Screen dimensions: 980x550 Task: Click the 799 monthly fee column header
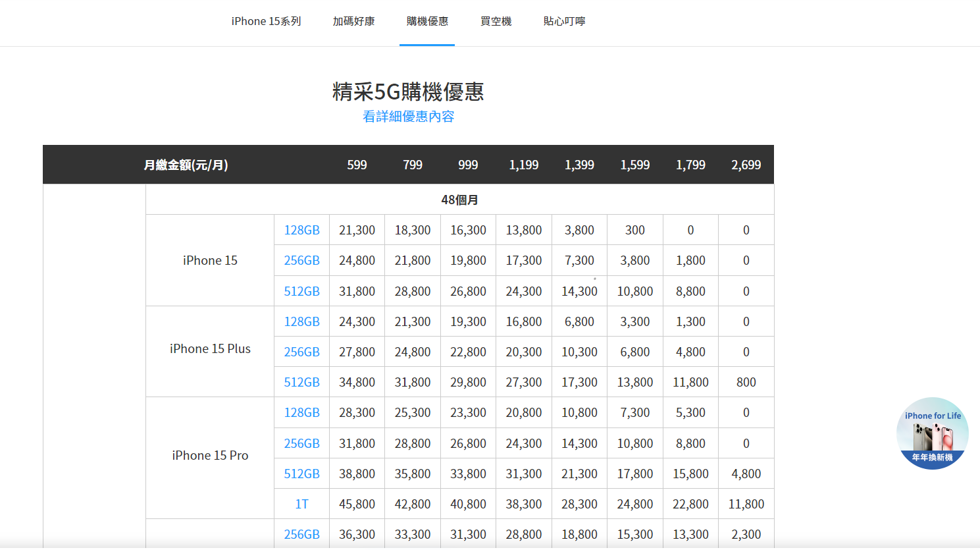(413, 165)
